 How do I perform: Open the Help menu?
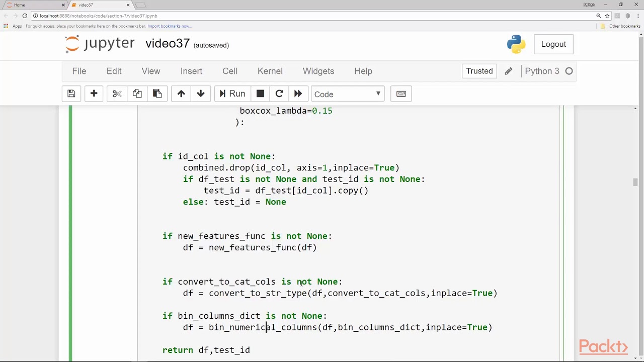[363, 71]
